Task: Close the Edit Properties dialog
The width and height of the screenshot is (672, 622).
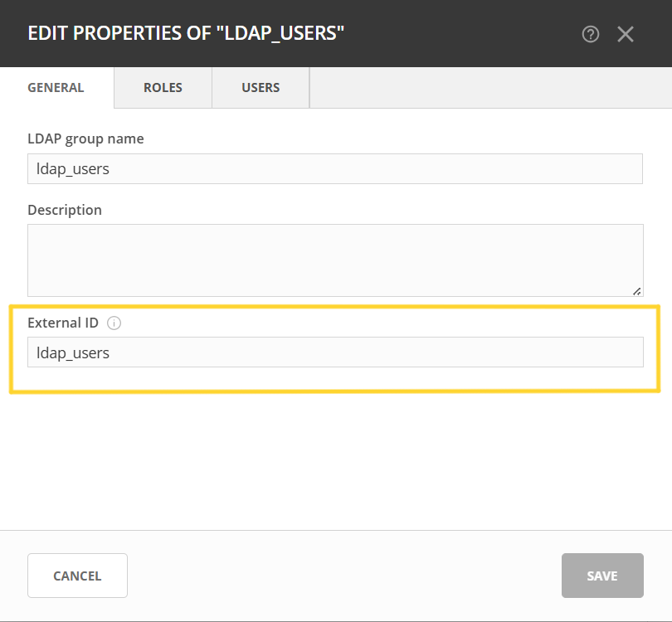Action: [x=626, y=34]
